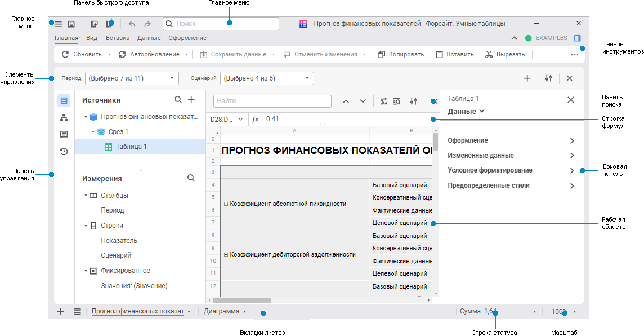644x336 pixels.
Task: Select Значения: (Значение) item
Action: [135, 286]
